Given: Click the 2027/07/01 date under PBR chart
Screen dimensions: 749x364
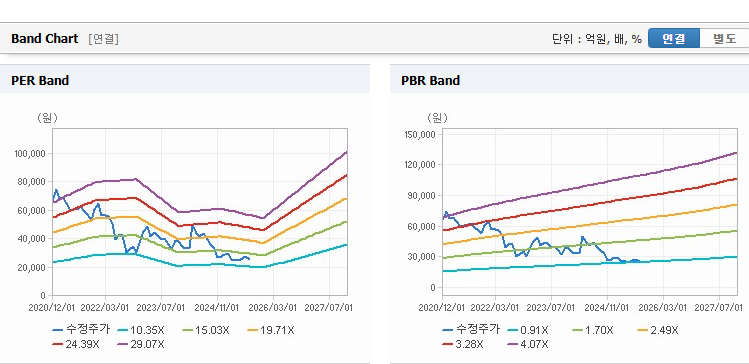Looking at the screenshot, I should [x=719, y=308].
